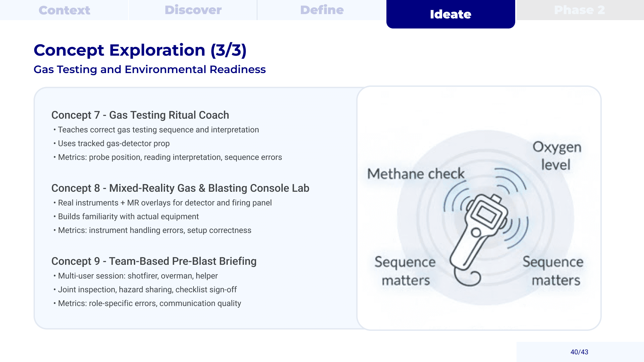
Task: Click the detector display screen in illustration
Action: [x=486, y=214]
